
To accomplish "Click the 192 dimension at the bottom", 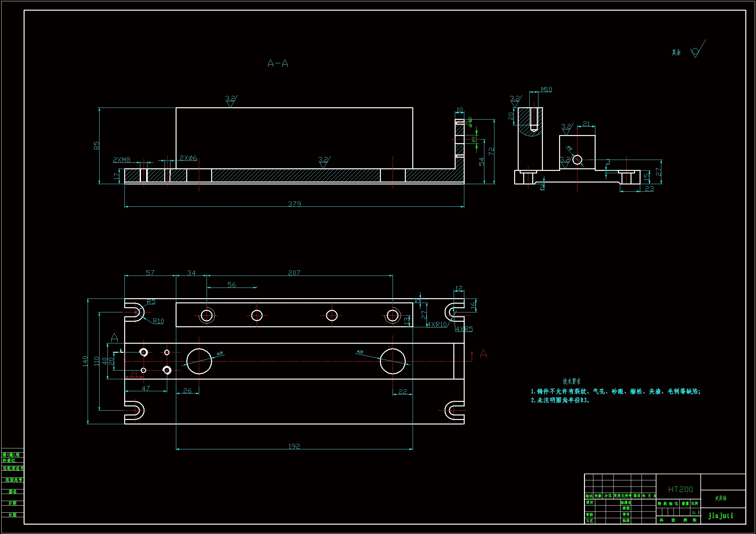I will click(x=294, y=446).
